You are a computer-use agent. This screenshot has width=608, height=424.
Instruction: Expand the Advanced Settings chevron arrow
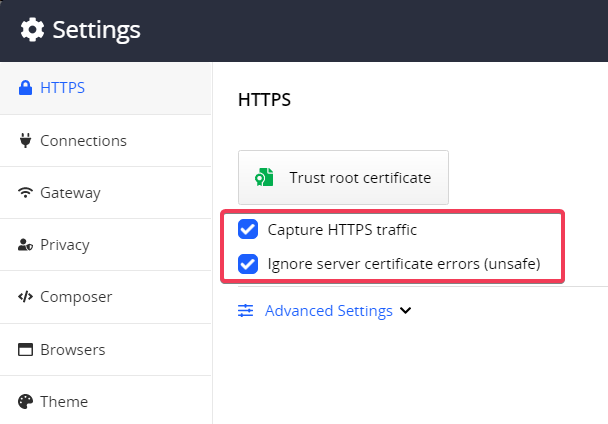pos(405,311)
